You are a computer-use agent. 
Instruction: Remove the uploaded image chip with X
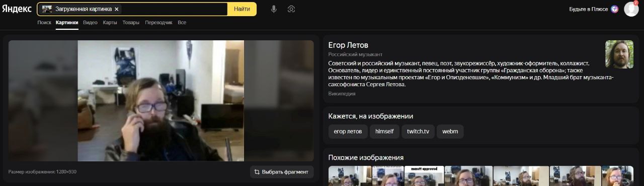(117, 9)
